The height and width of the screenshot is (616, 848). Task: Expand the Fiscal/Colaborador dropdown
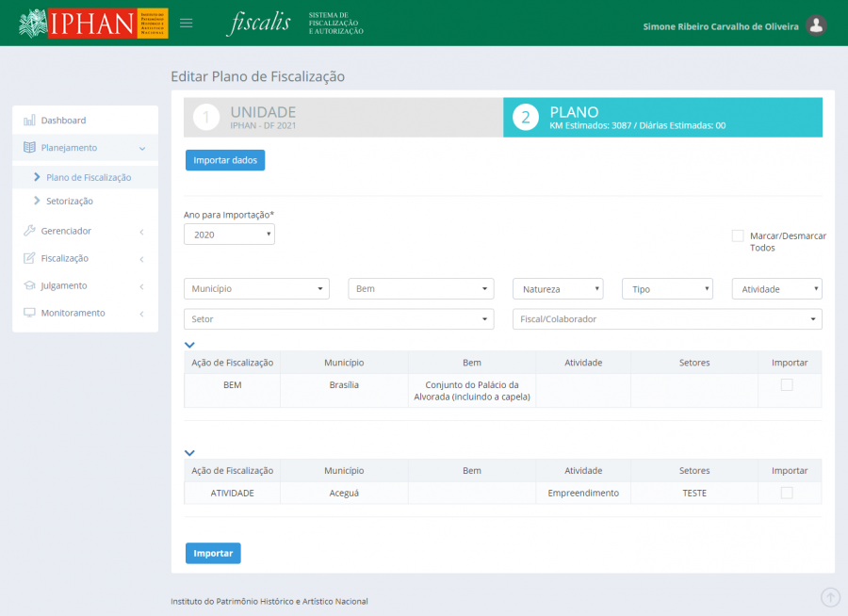[667, 319]
